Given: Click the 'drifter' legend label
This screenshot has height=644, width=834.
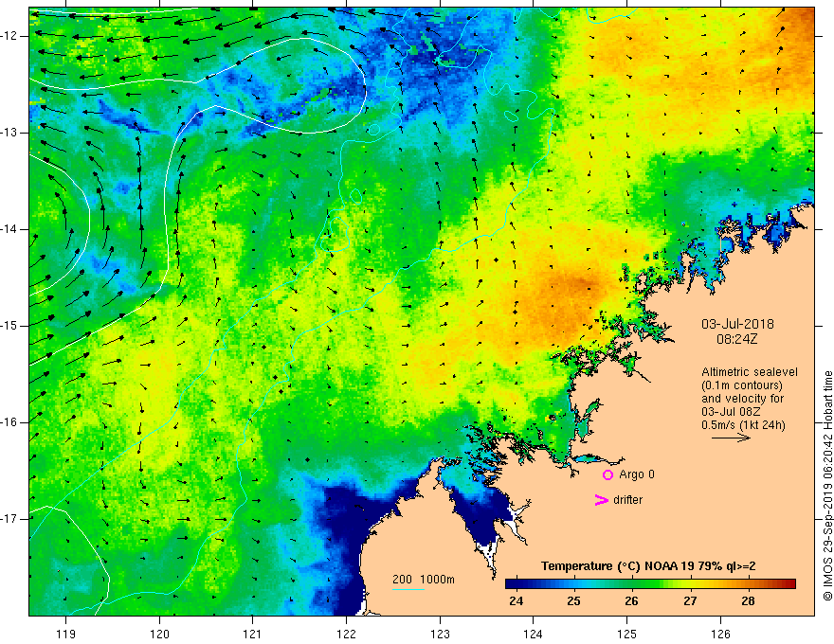Looking at the screenshot, I should click(627, 500).
